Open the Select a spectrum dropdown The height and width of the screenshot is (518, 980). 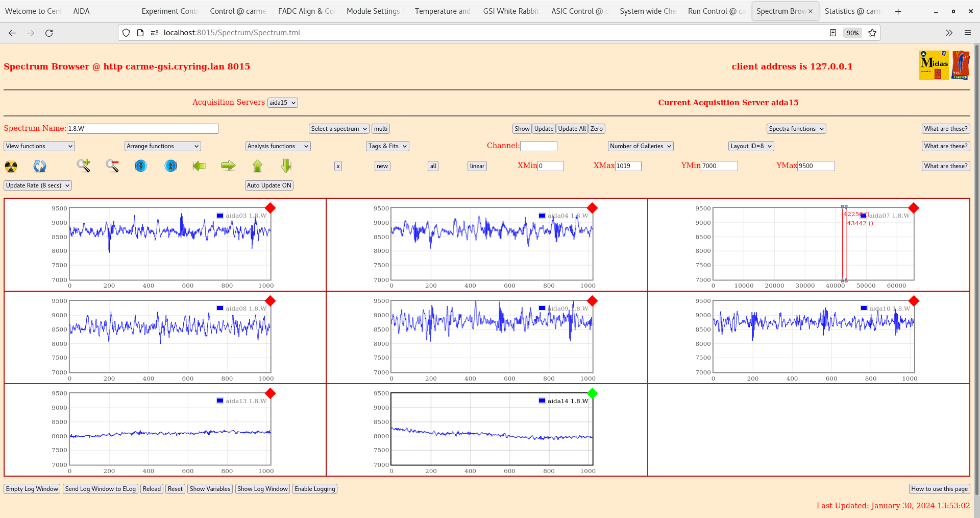tap(338, 128)
